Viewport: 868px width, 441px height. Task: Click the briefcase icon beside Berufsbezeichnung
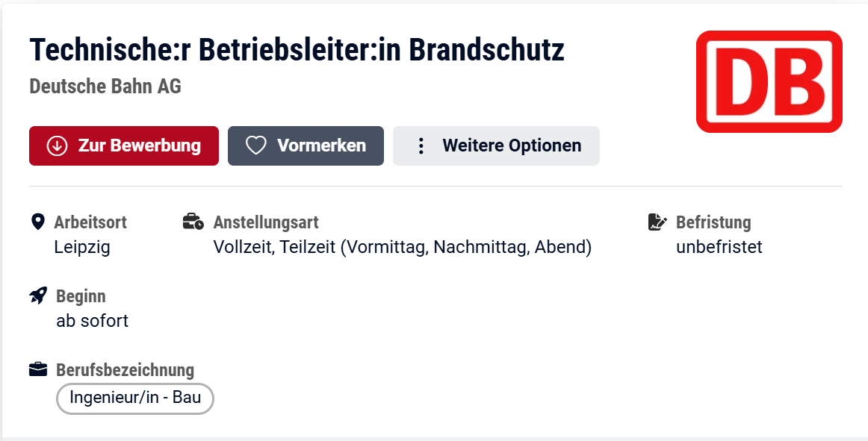(x=38, y=369)
